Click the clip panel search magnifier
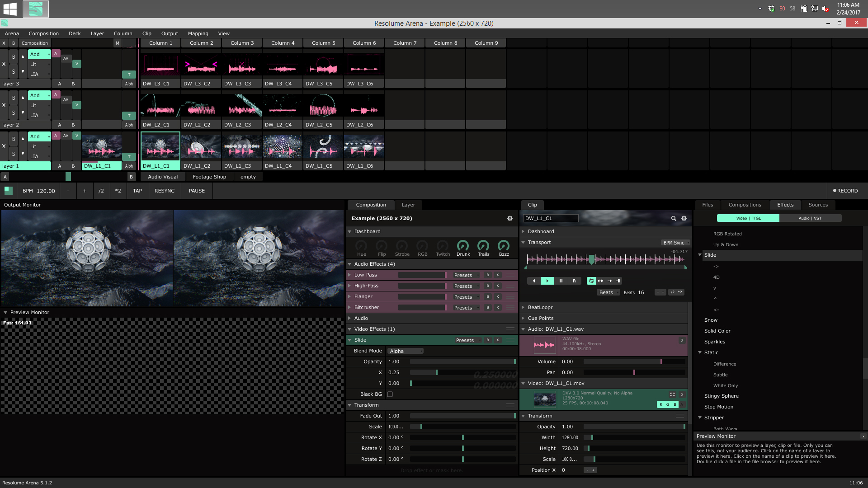The height and width of the screenshot is (488, 868). coord(674,218)
